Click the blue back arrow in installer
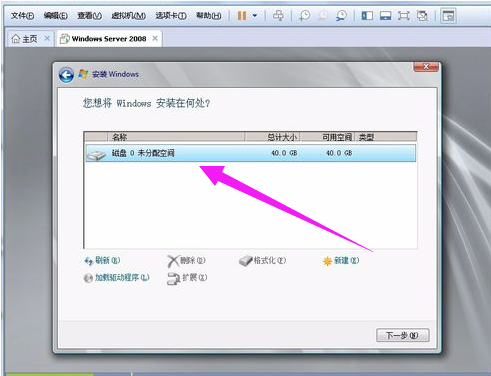491x376 pixels. pyautogui.click(x=66, y=75)
